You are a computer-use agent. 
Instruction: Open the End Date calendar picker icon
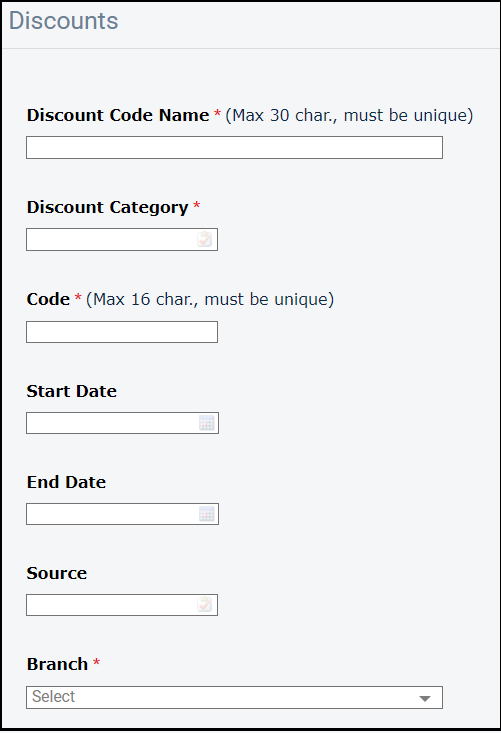pyautogui.click(x=207, y=514)
